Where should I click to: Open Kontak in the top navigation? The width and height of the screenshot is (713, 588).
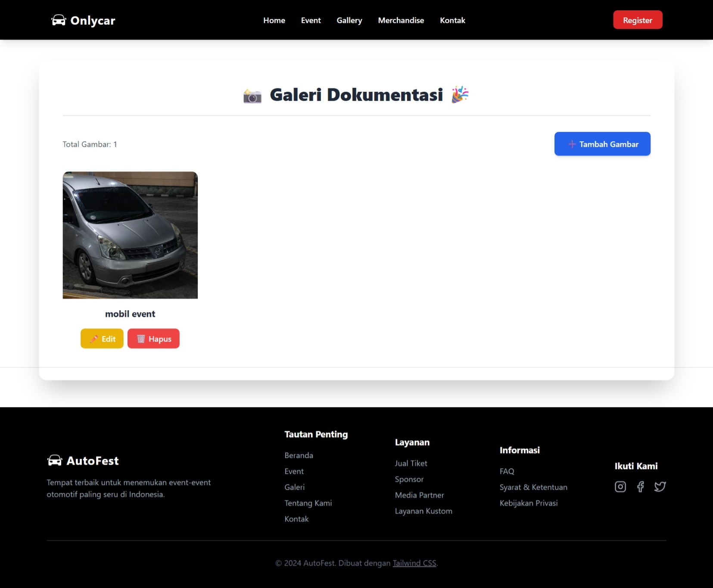(452, 20)
